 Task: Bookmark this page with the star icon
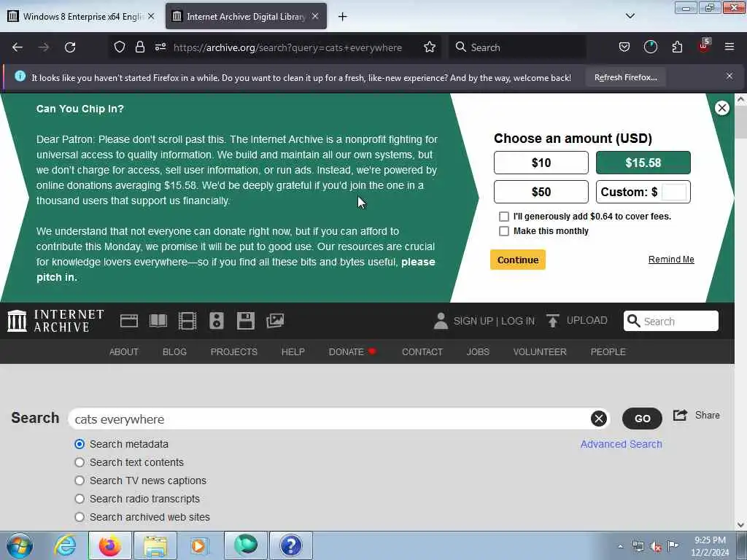point(430,47)
